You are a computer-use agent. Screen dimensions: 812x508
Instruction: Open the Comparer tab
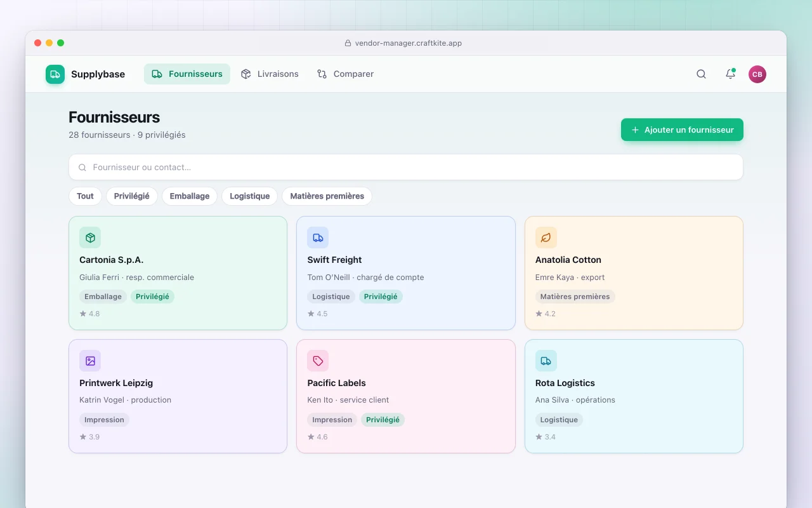pos(345,74)
